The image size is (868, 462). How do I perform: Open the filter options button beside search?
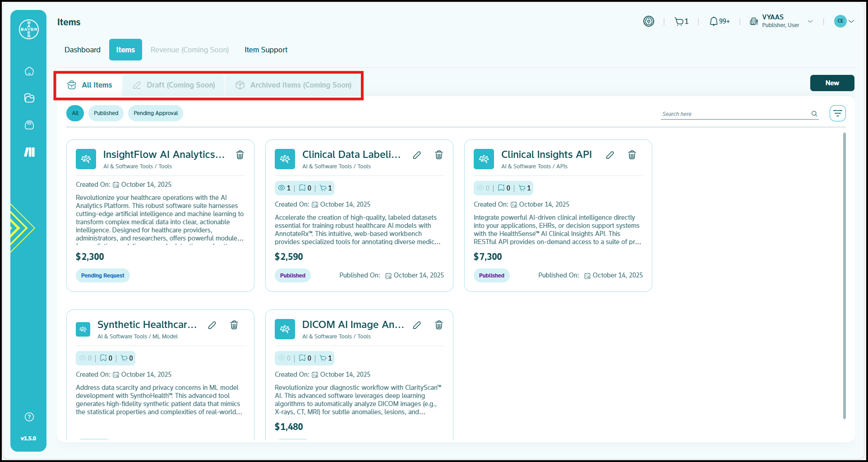(x=837, y=113)
